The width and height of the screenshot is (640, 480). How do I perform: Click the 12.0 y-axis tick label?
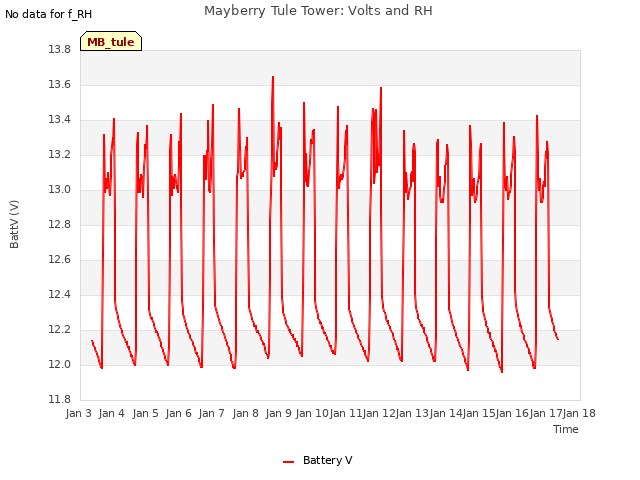[60, 365]
